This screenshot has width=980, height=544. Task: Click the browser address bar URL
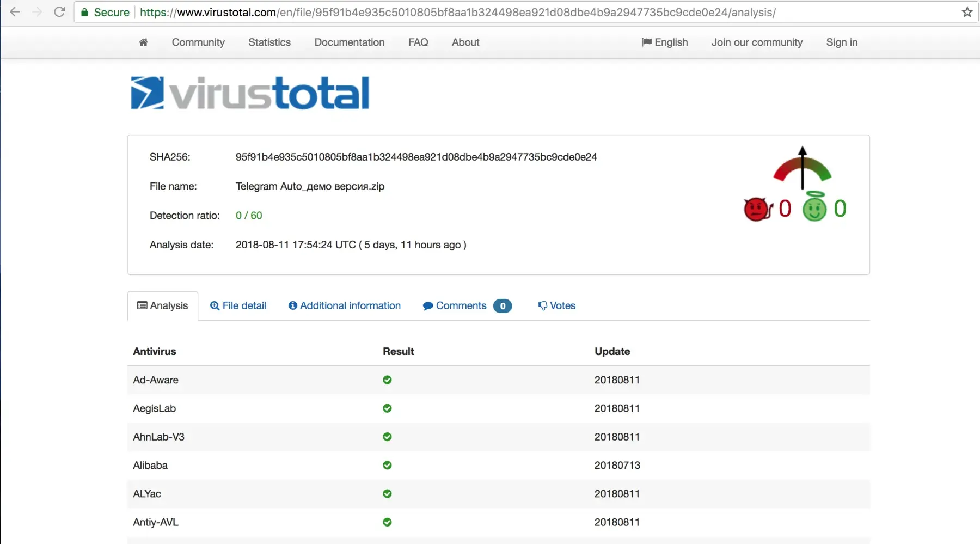tap(457, 12)
